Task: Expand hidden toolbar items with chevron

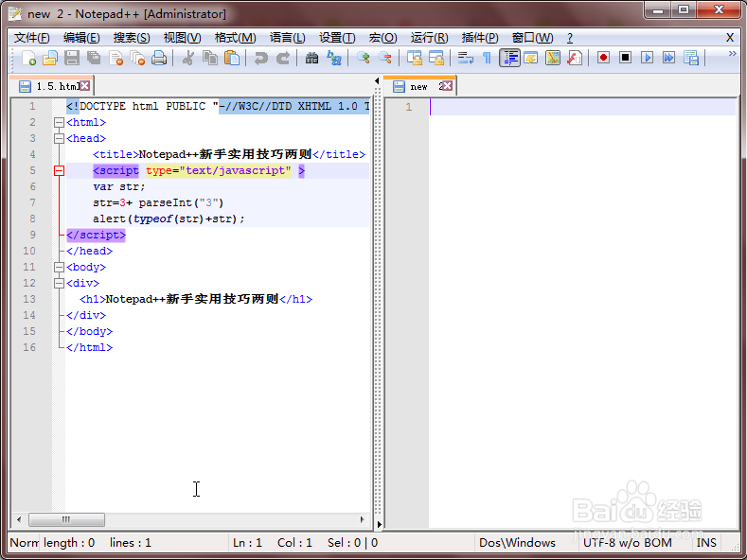Action: coord(732,54)
